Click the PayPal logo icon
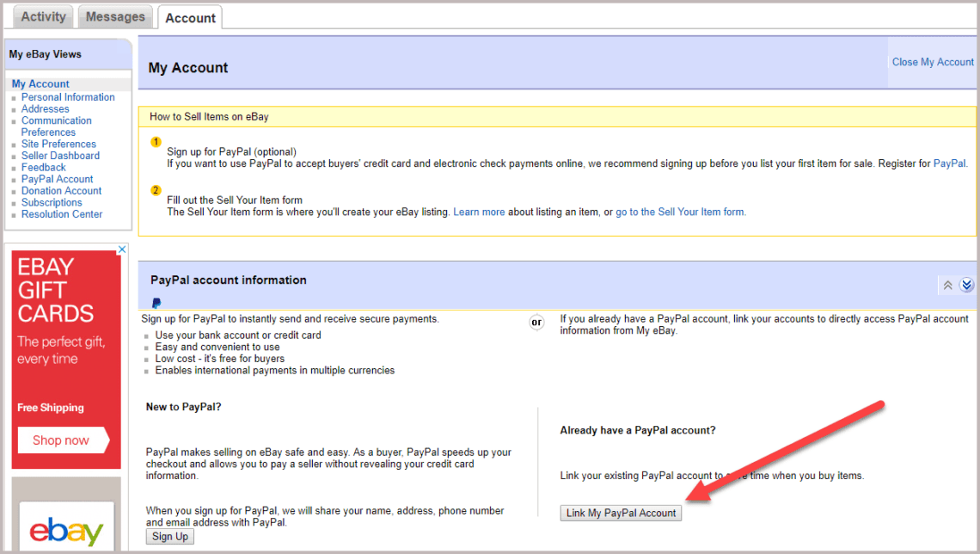This screenshot has width=980, height=554. [x=156, y=303]
